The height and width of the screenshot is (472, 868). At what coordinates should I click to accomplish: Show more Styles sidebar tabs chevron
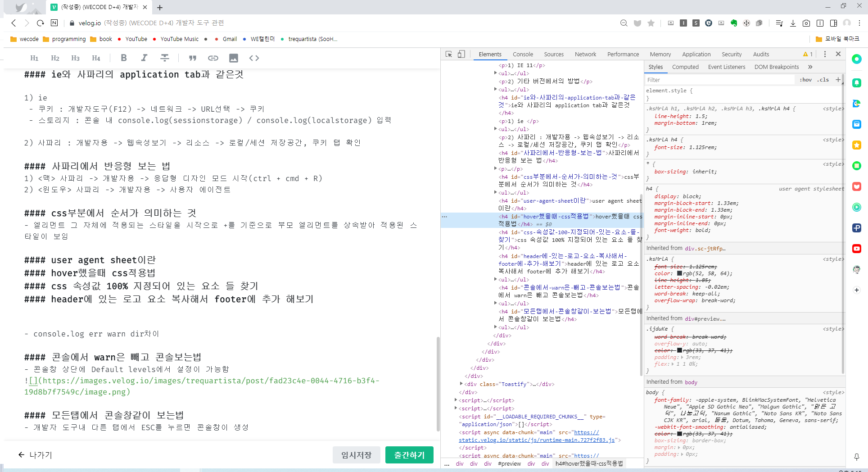810,67
